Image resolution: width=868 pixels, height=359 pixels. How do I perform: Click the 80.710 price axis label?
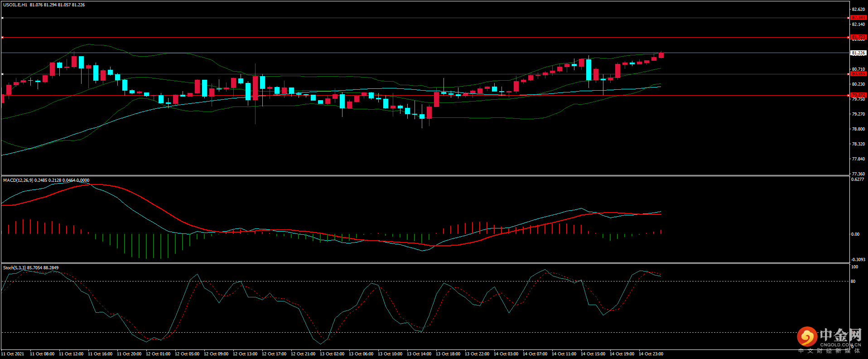pos(858,69)
